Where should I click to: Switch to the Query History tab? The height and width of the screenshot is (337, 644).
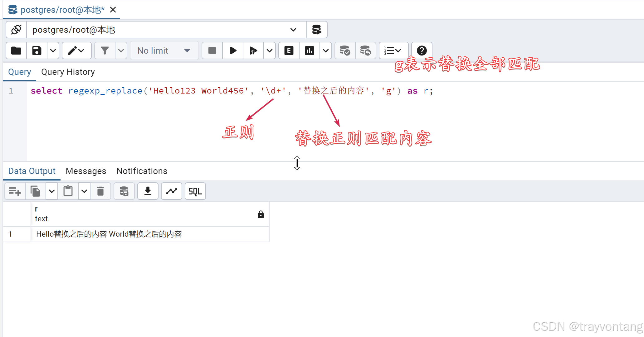tap(68, 72)
